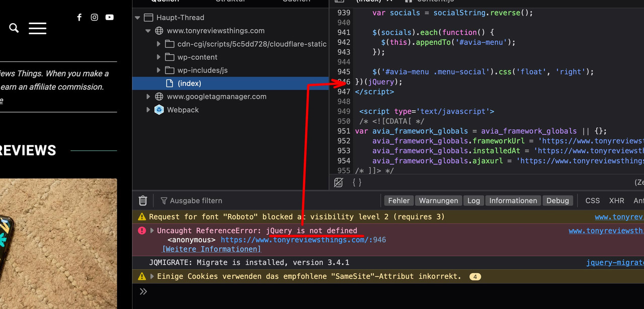Toggle the XHR console filter
Viewport: 644px width, 309px height.
point(617,200)
